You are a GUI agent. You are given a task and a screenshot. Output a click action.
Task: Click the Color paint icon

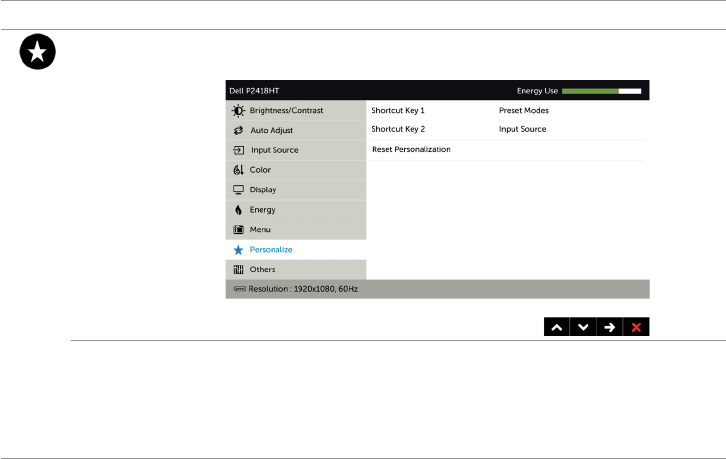coord(238,170)
